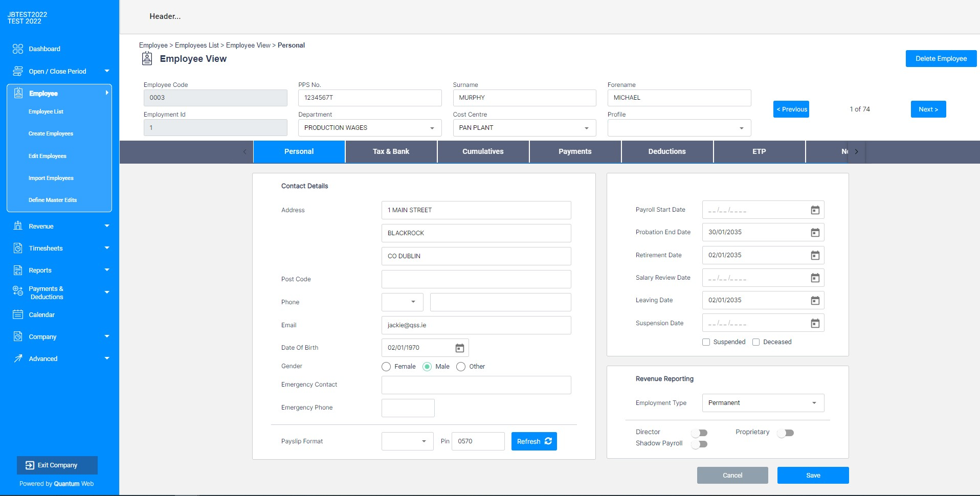980x496 pixels.
Task: Select the Female gender radio button
Action: [x=386, y=367]
